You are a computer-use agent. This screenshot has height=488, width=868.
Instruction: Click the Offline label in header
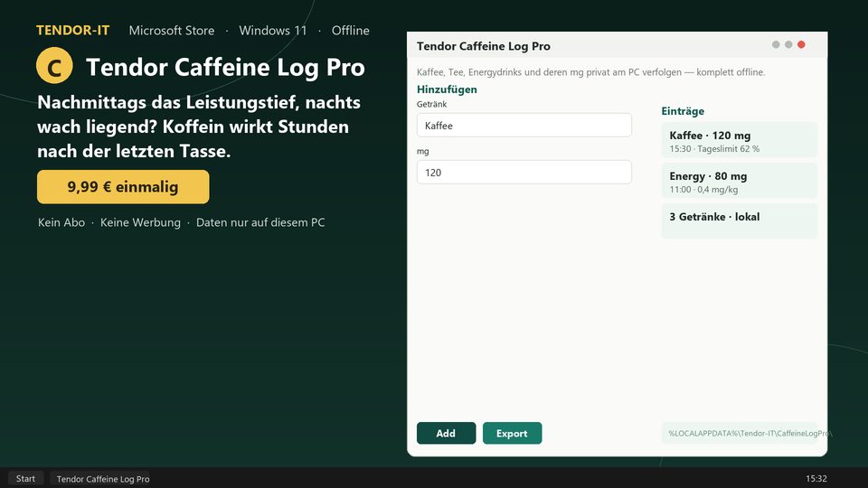(351, 31)
